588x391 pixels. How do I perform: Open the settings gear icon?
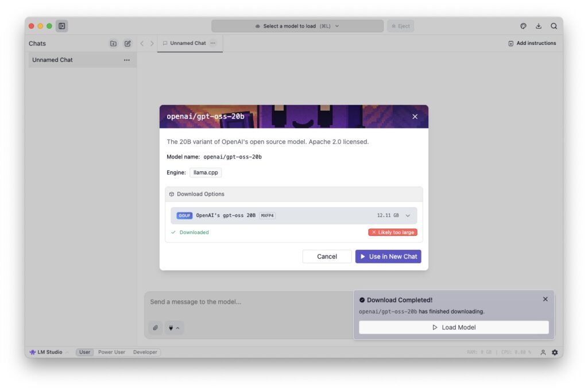(555, 352)
